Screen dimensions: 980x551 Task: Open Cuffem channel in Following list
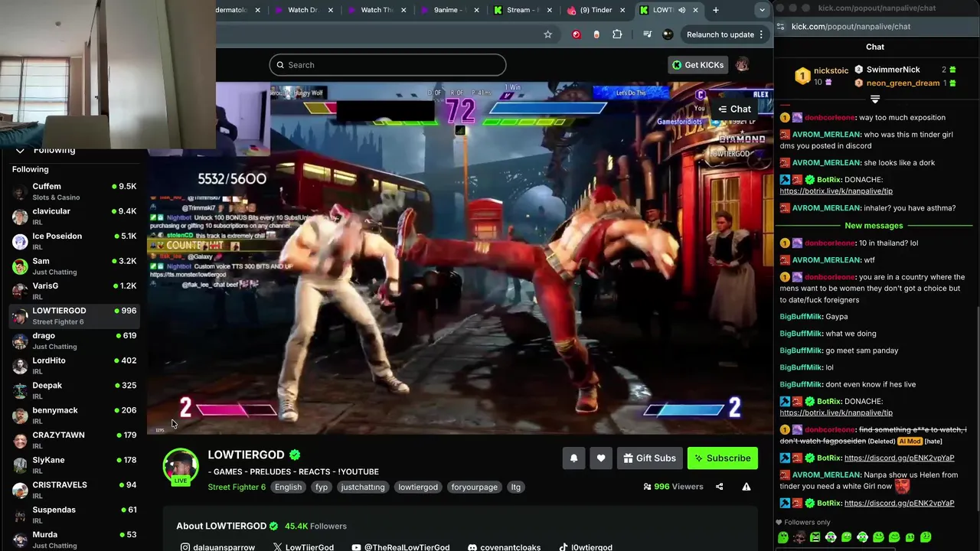(x=73, y=191)
